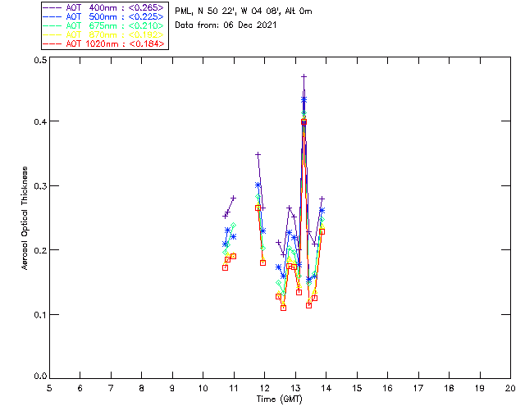Click the x-axis tick label 16
525x420 pixels.
click(x=388, y=388)
